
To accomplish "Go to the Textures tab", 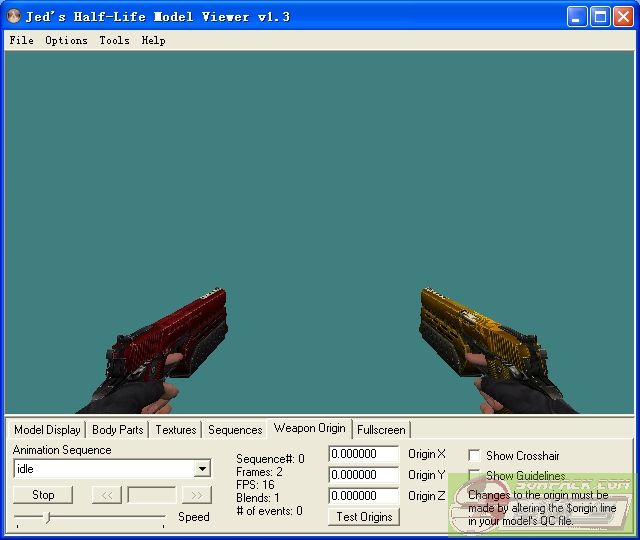I will (176, 430).
